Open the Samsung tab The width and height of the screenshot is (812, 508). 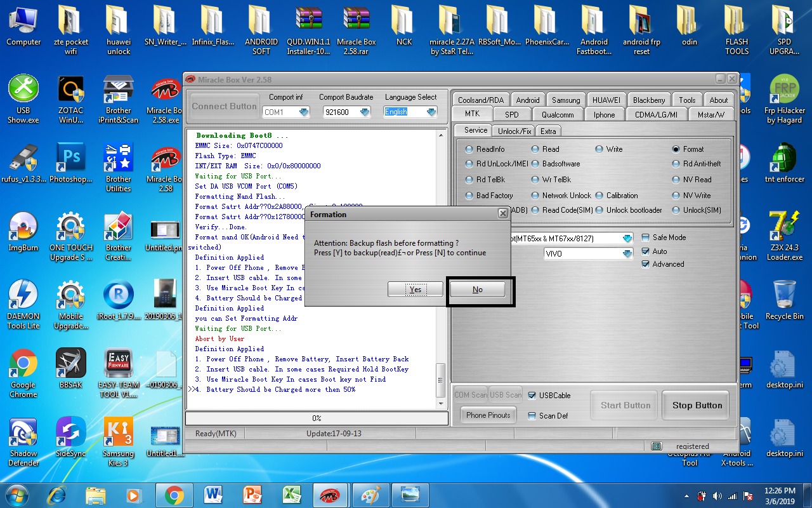(x=566, y=100)
